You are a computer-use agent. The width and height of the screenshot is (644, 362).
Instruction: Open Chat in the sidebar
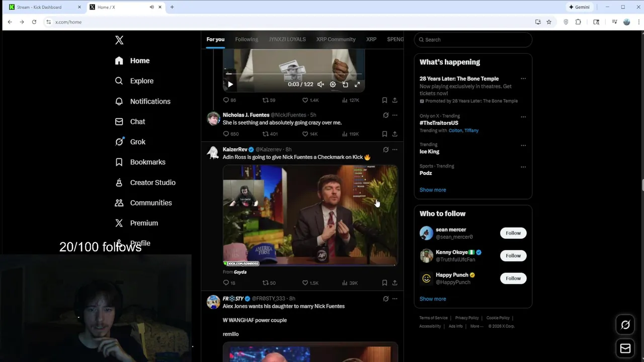tap(130, 122)
